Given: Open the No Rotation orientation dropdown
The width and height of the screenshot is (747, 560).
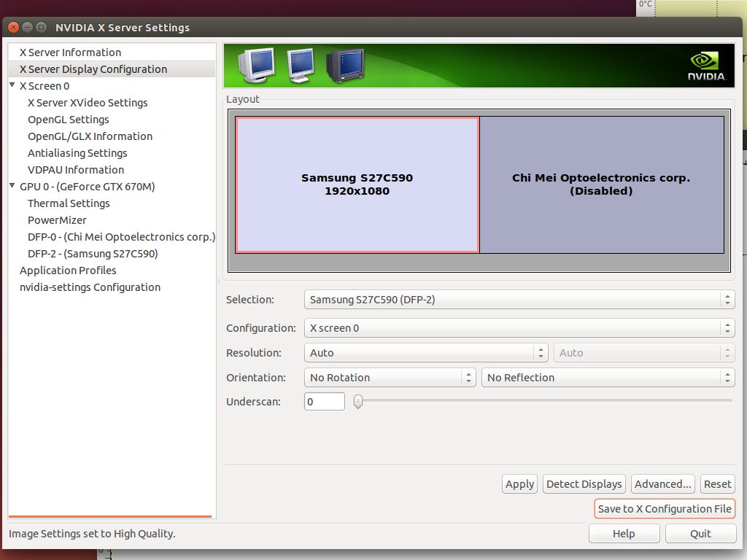Looking at the screenshot, I should point(390,378).
